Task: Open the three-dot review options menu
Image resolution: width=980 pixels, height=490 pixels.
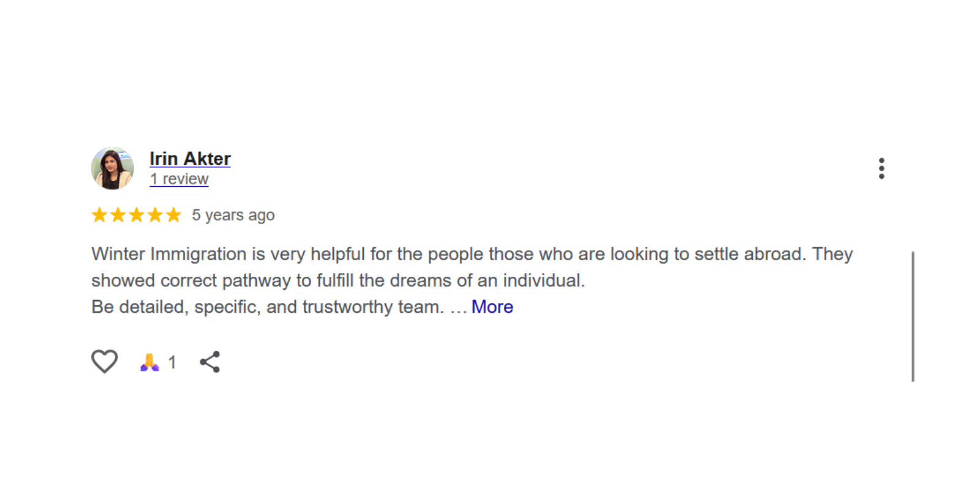Action: [x=881, y=168]
